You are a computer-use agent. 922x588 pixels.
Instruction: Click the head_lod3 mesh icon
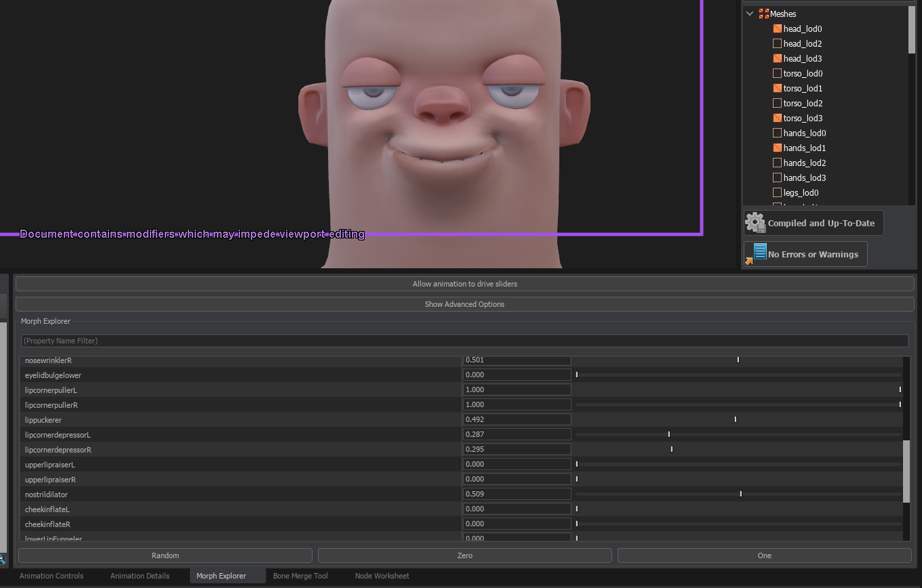tap(777, 58)
